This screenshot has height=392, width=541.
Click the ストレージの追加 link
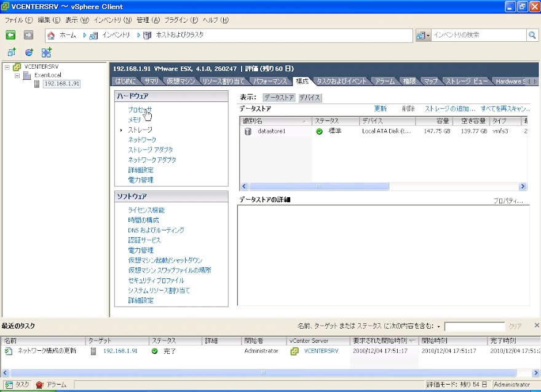[x=449, y=109]
